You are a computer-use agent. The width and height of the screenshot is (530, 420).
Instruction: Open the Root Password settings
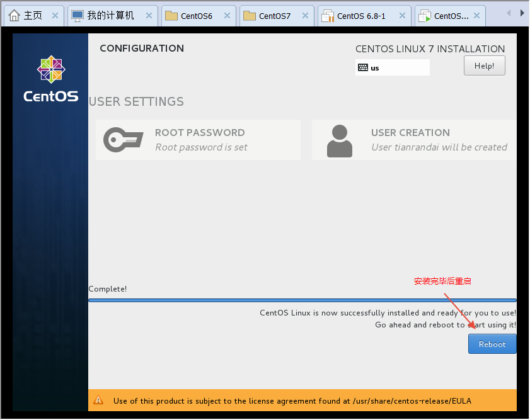pyautogui.click(x=198, y=140)
